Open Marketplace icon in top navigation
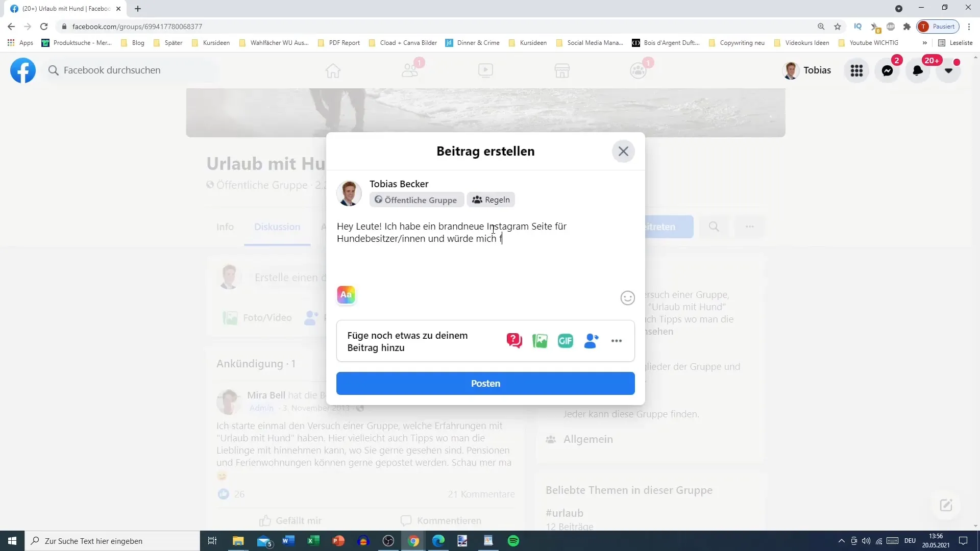 tap(562, 70)
